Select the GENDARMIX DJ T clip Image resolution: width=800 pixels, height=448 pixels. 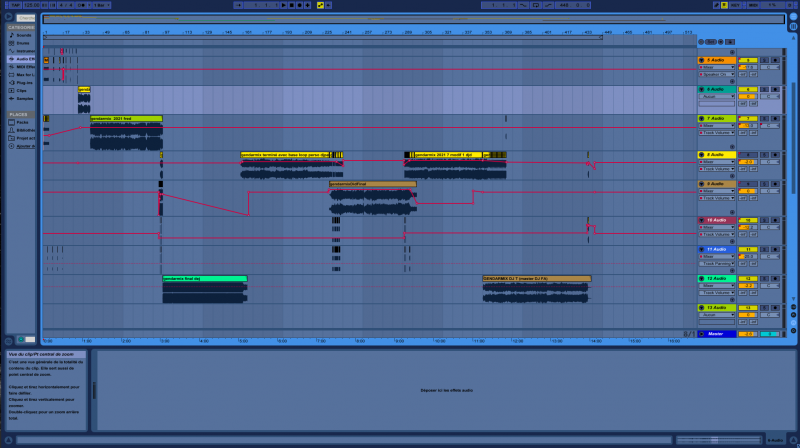[536, 278]
